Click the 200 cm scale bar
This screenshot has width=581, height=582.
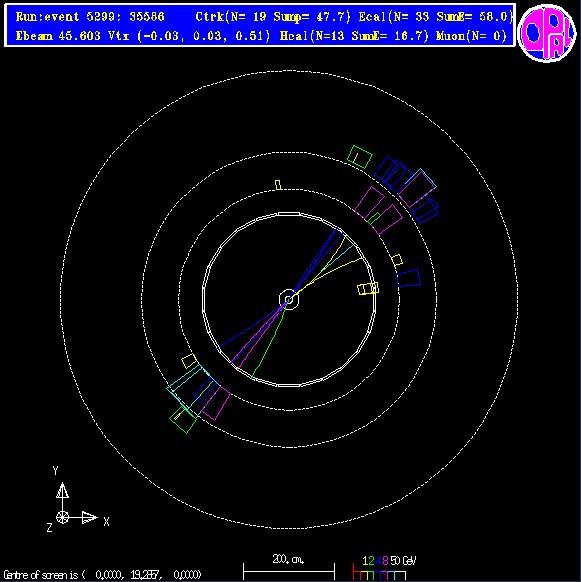click(x=289, y=567)
